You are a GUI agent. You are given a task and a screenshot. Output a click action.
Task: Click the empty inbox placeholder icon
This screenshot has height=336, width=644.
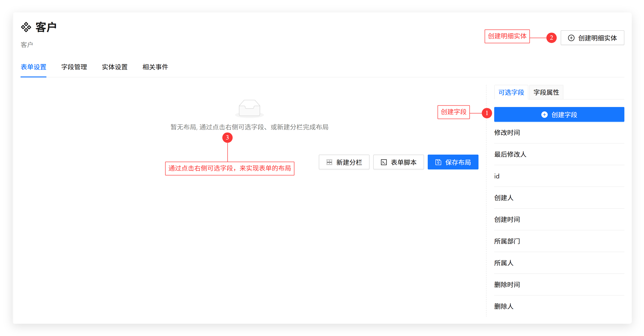point(250,108)
